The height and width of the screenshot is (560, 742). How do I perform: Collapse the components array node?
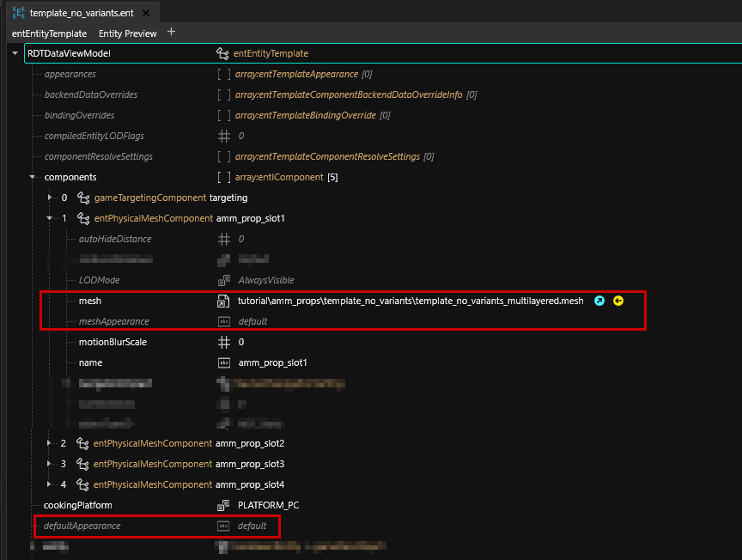click(33, 177)
